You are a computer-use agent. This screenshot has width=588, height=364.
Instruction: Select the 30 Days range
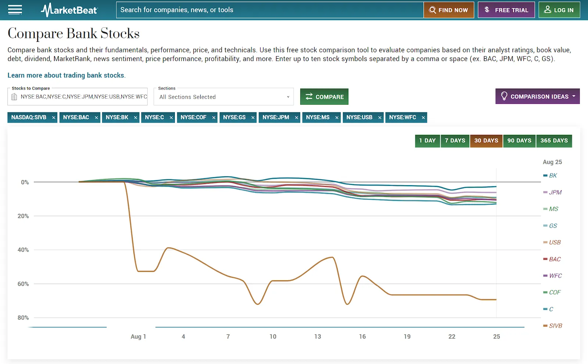click(486, 141)
